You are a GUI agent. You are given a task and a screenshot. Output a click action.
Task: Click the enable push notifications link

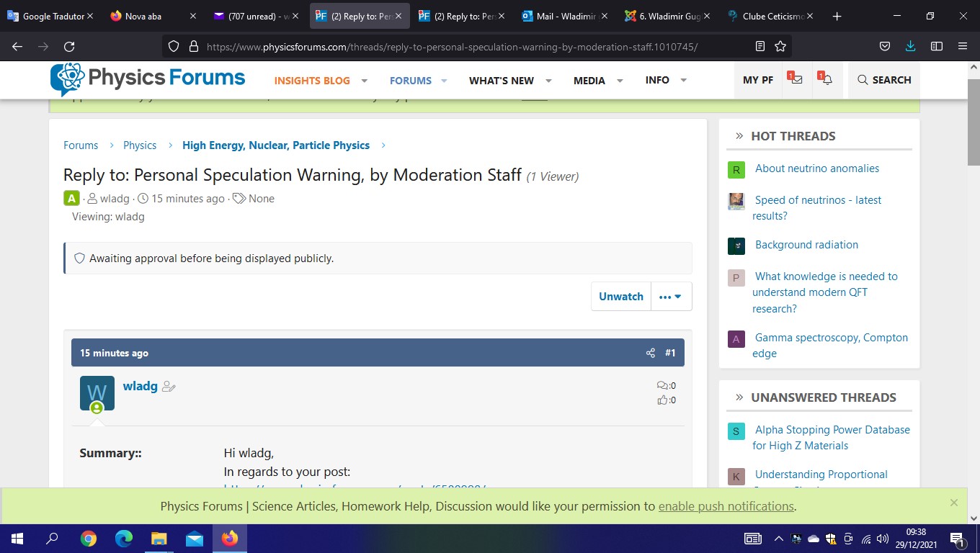pos(726,506)
